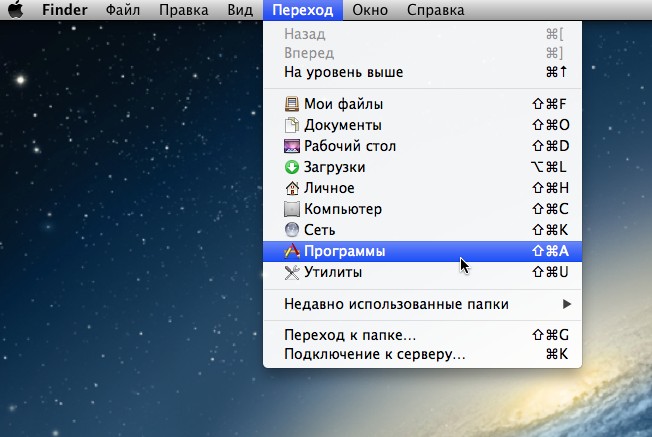Screen dimensions: 652x437
Task: Go to Компьютер label
Action: point(343,209)
